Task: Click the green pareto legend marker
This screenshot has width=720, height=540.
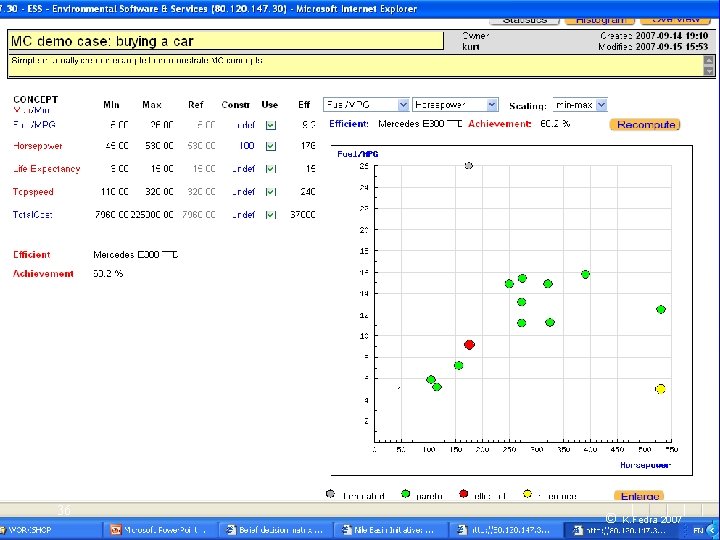Action: click(x=405, y=494)
